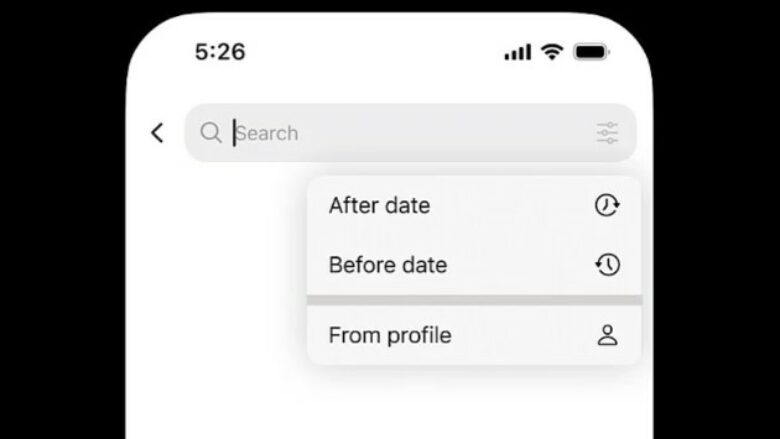This screenshot has height=439, width=780.
Task: Click the person icon beside From profile
Action: pos(607,335)
